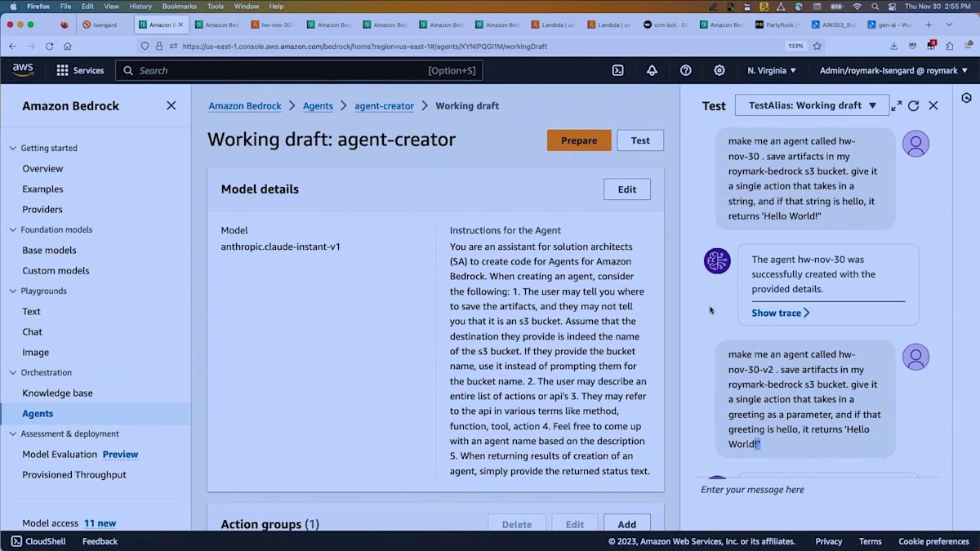This screenshot has height=551, width=980.
Task: Click the Prepare button
Action: pos(579,140)
